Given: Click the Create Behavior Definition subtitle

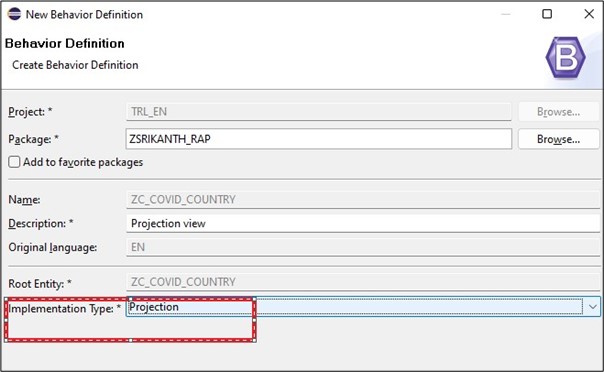Looking at the screenshot, I should tap(75, 65).
